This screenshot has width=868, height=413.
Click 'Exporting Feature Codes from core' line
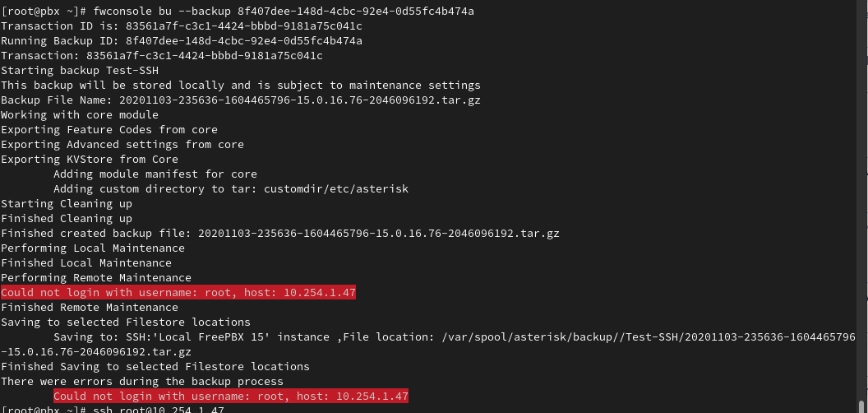coord(108,129)
